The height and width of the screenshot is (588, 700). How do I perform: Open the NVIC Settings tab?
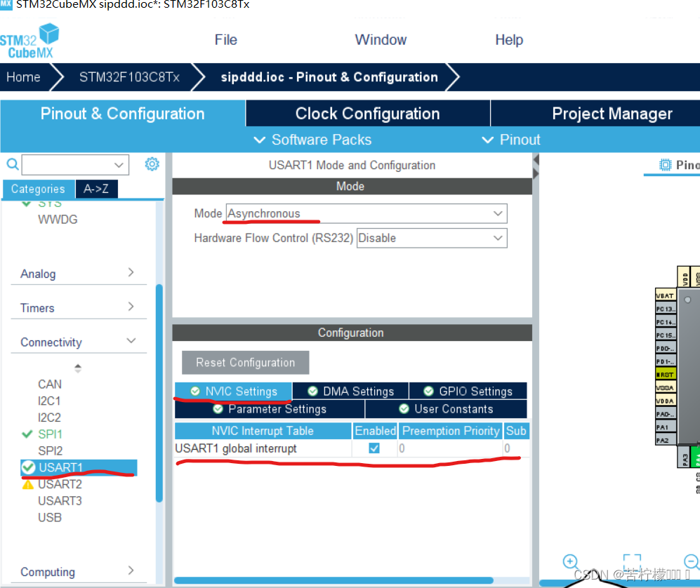pos(233,392)
